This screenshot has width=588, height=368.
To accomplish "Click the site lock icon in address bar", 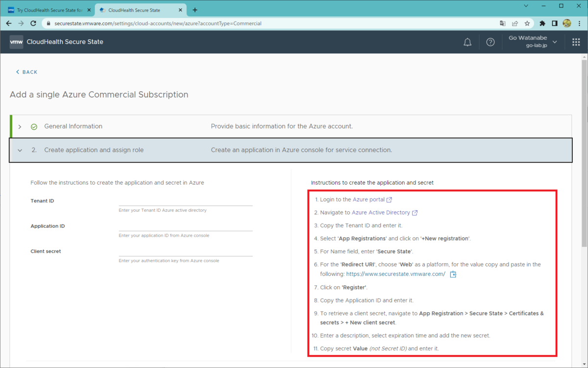I will click(x=48, y=23).
